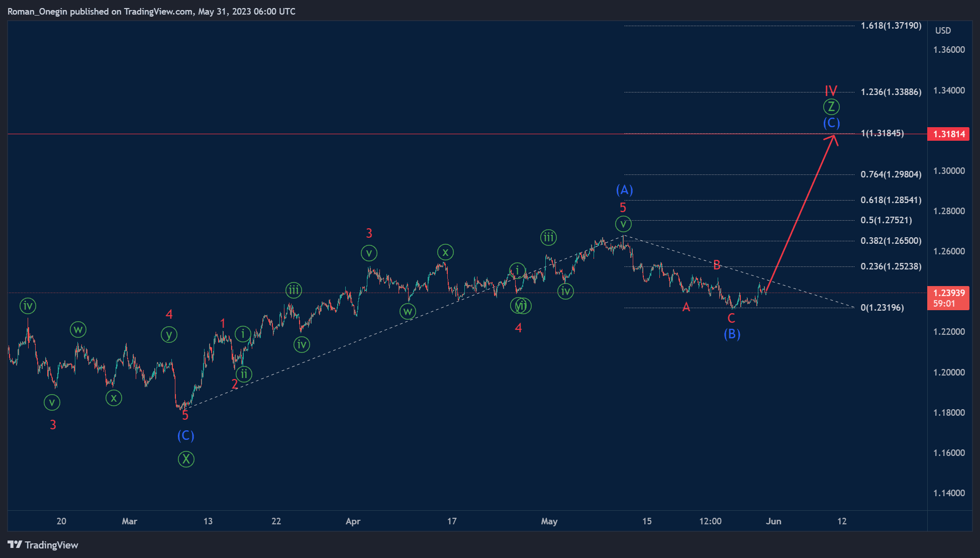The image size is (980, 558).
Task: Select the circled w wave marker on left
Action: [x=78, y=330]
